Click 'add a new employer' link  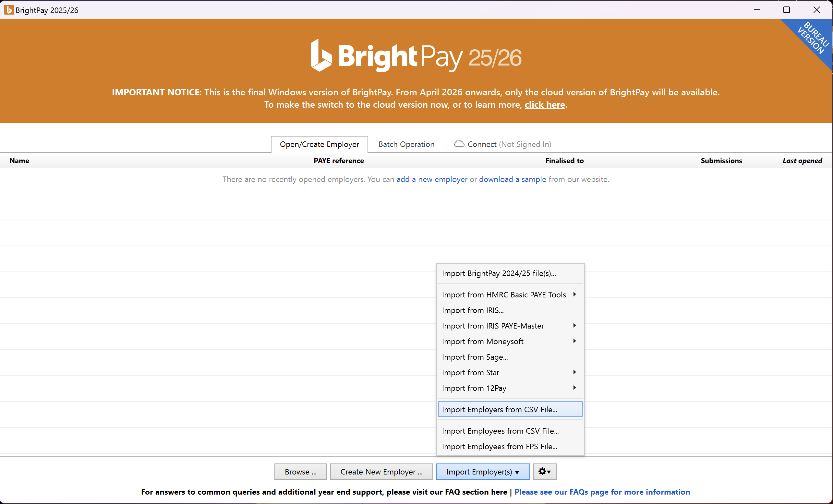(432, 179)
